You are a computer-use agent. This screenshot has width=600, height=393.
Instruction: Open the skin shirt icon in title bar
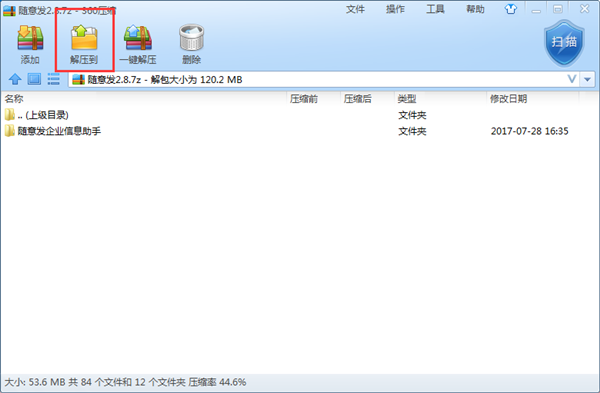click(x=510, y=9)
